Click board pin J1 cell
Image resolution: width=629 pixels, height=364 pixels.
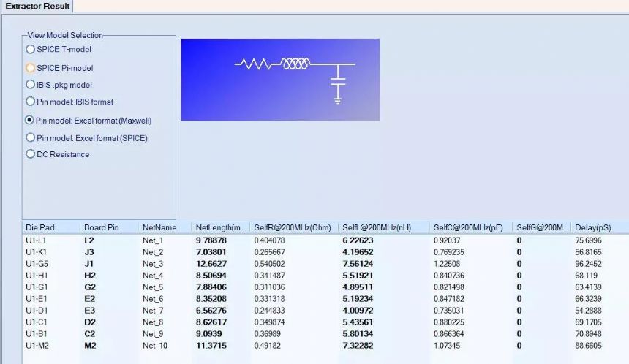[x=88, y=264]
